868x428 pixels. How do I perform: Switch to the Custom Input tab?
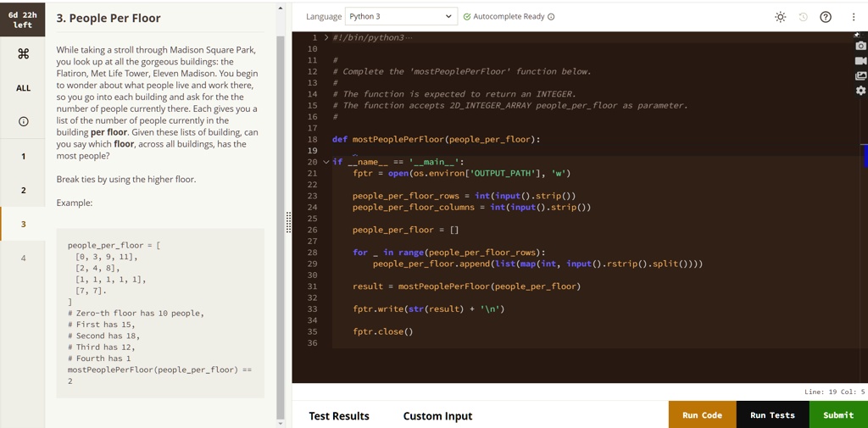[438, 416]
